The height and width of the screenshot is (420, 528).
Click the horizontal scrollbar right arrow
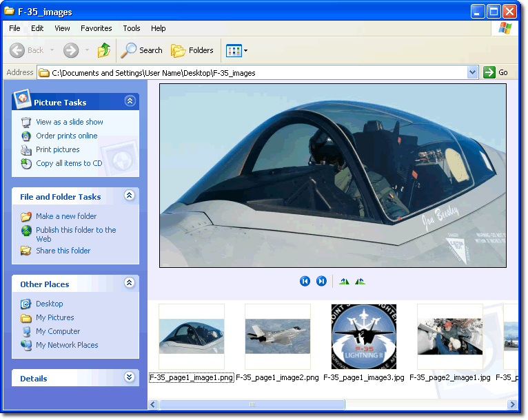pos(512,404)
